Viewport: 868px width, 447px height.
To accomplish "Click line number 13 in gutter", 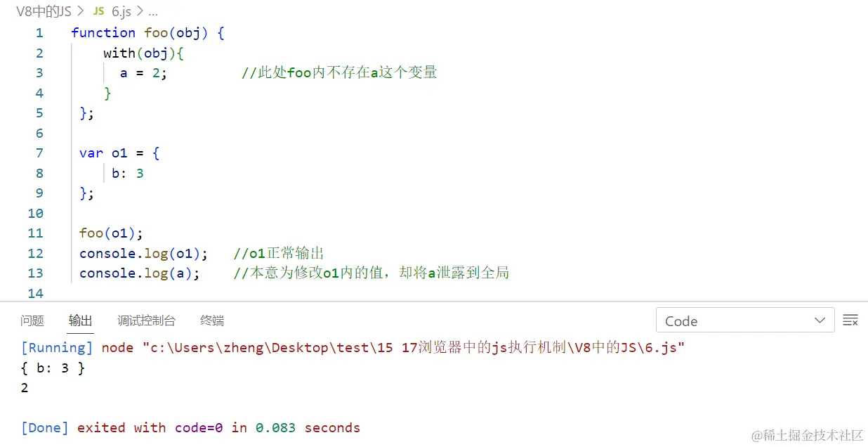I will tap(35, 273).
